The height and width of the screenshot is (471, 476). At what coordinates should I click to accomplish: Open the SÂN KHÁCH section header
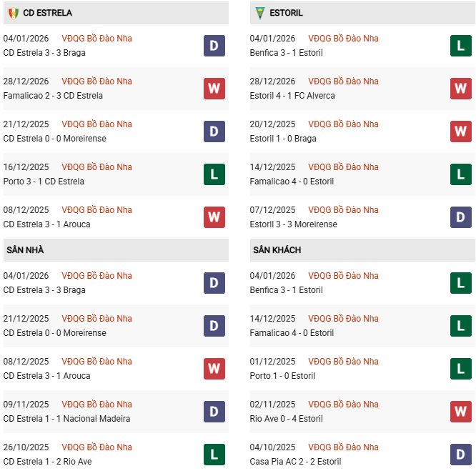[277, 250]
